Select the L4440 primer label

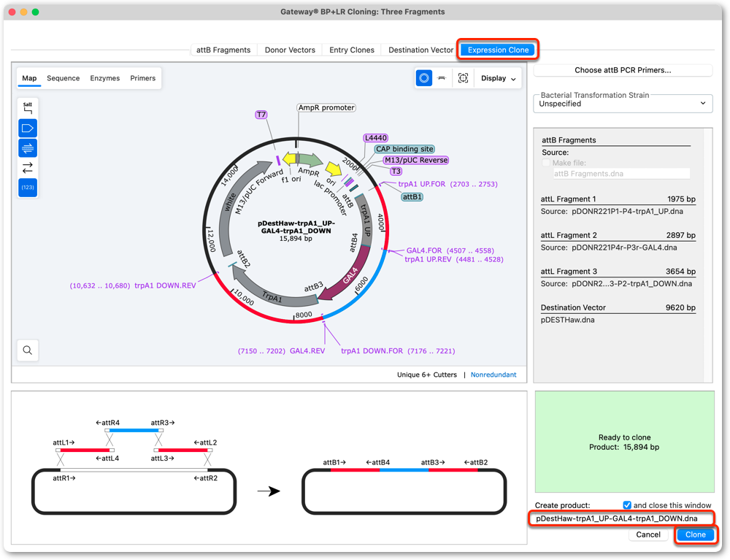[376, 138]
